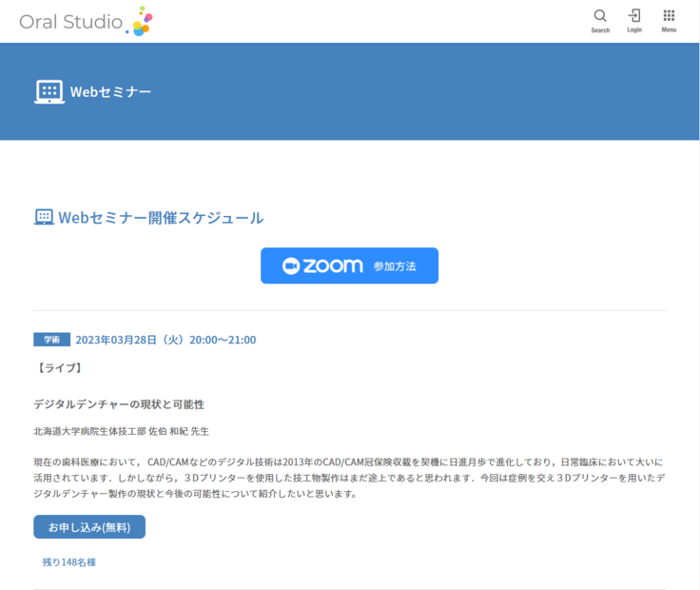Click the 【ライブ】 label
Image resolution: width=700 pixels, height=590 pixels.
[x=58, y=367]
